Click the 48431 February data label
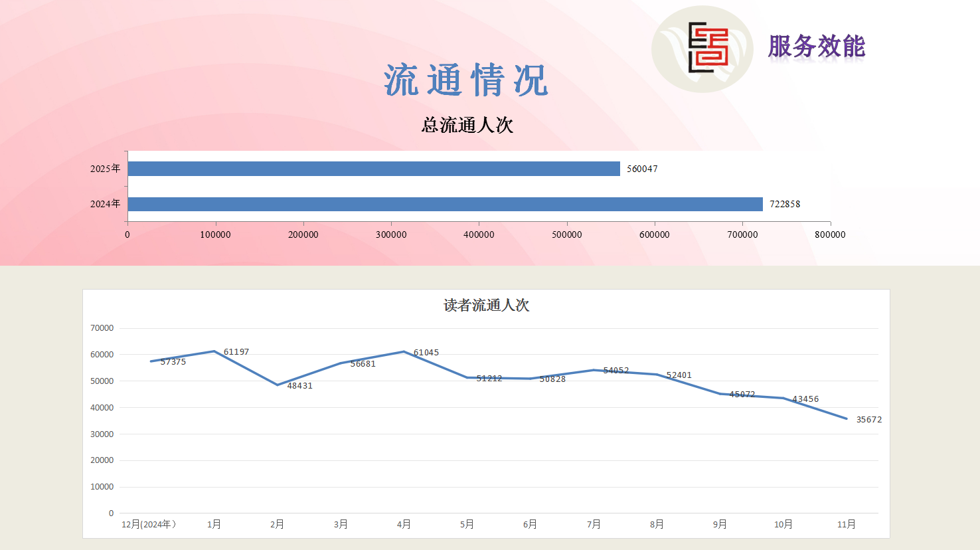The height and width of the screenshot is (550, 980). click(299, 386)
